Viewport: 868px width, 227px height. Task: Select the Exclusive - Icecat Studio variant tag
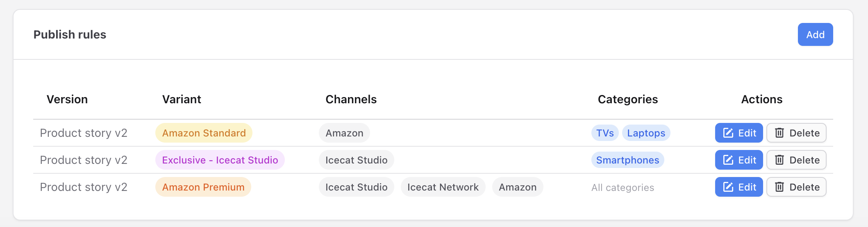(x=220, y=160)
